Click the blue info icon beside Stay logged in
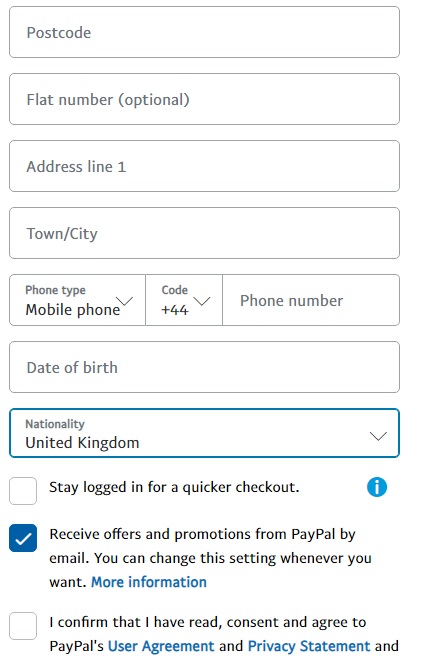The height and width of the screenshot is (661, 424). (377, 487)
